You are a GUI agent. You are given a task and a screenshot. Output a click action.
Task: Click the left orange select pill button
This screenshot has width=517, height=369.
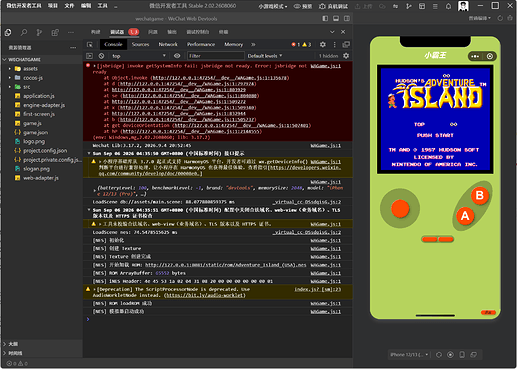tap(429, 239)
